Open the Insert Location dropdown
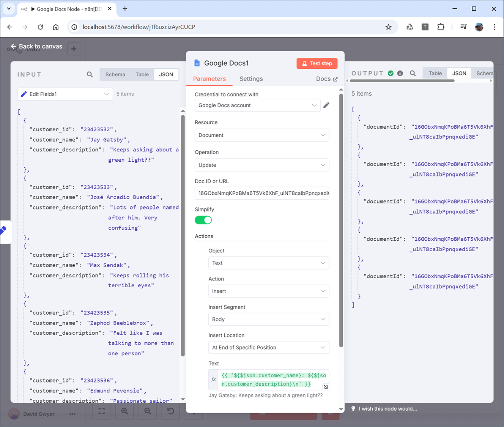Image resolution: width=504 pixels, height=427 pixels. [x=269, y=347]
